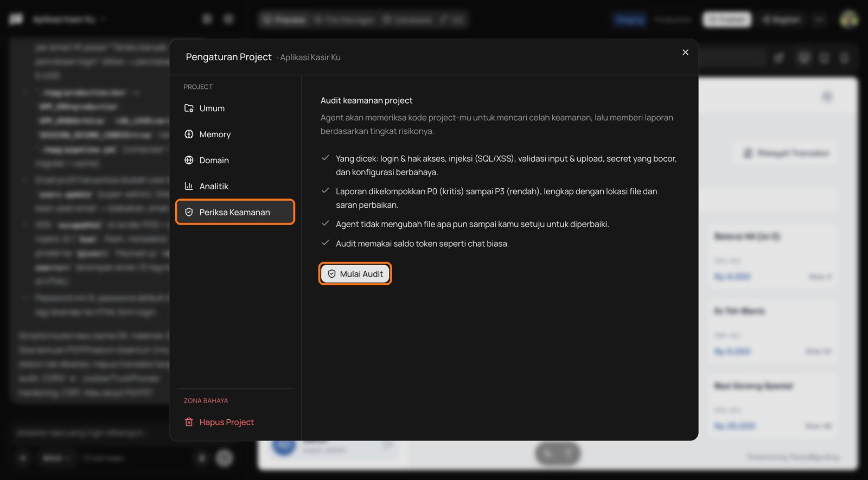868x480 pixels.
Task: Click the "Audit keamanan project" heading
Action: (366, 100)
